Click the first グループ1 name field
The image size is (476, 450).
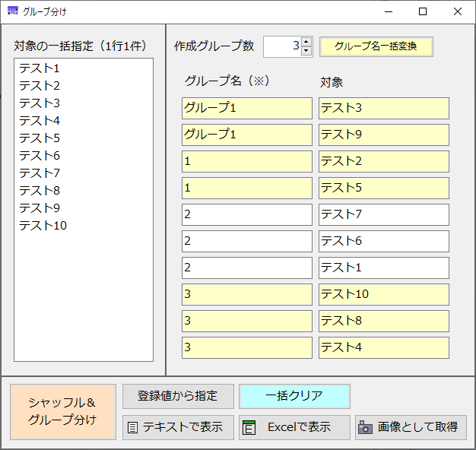(x=247, y=108)
